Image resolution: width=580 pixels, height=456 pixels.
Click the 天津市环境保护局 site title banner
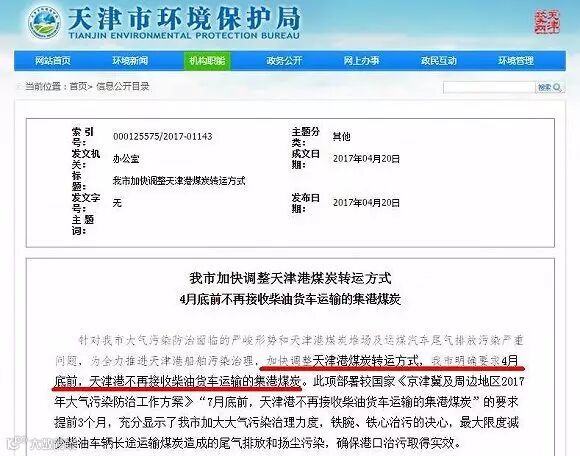coord(184,22)
